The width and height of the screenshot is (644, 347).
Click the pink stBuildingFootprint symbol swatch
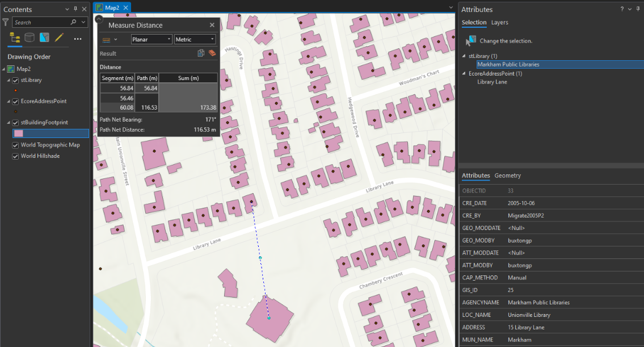tap(18, 133)
